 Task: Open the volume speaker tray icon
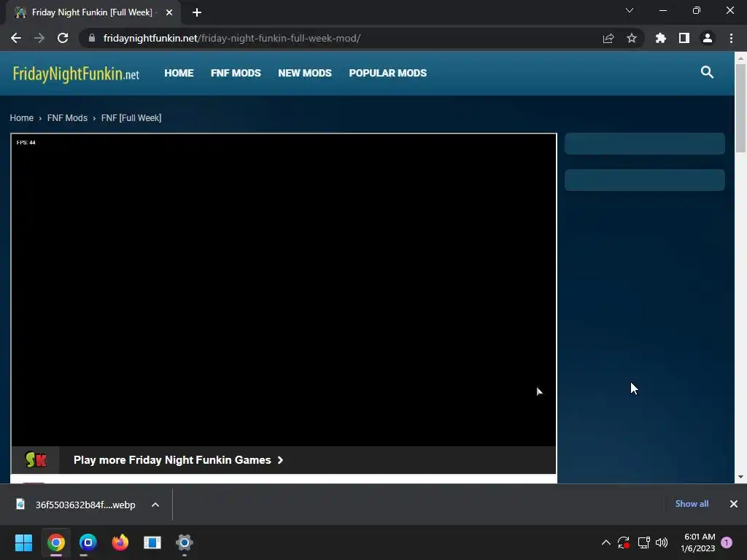[x=662, y=542]
